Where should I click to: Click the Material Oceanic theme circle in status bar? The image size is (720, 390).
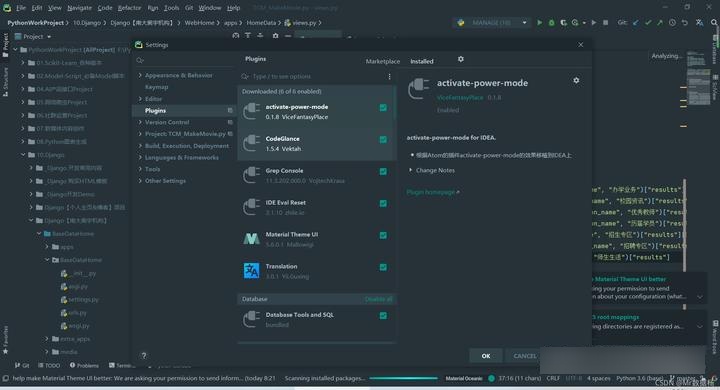(x=491, y=378)
